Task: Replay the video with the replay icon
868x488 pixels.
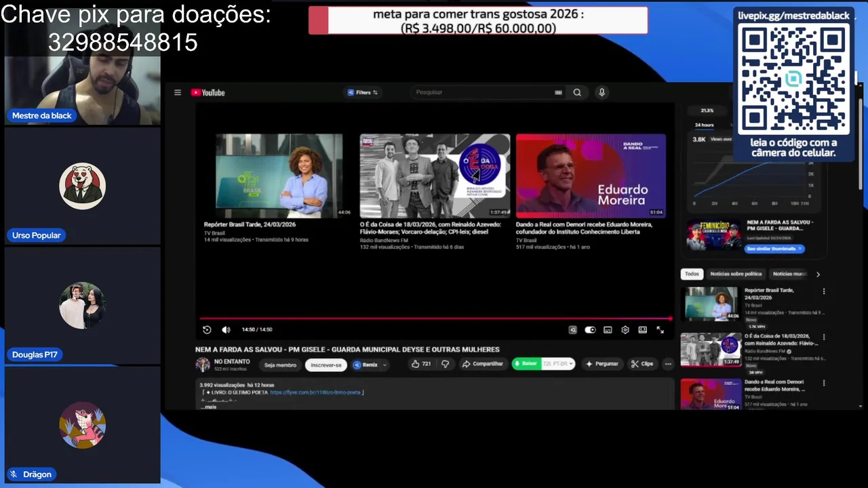Action: tap(207, 329)
